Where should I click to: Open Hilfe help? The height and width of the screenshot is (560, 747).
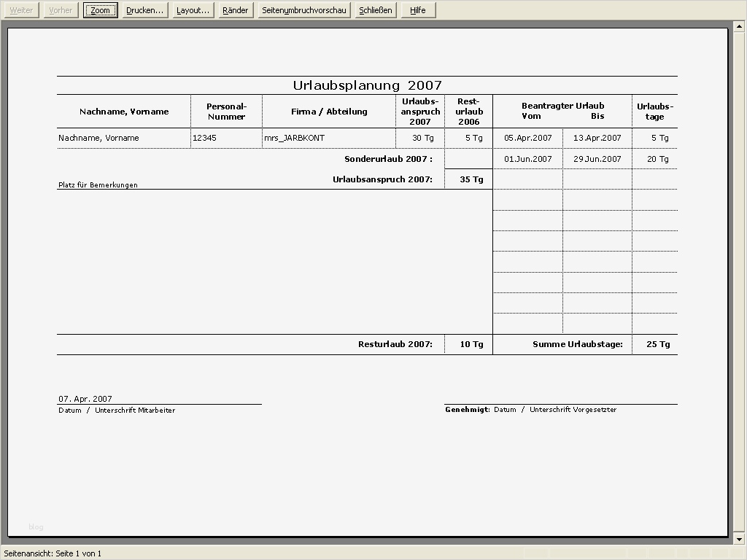click(418, 10)
